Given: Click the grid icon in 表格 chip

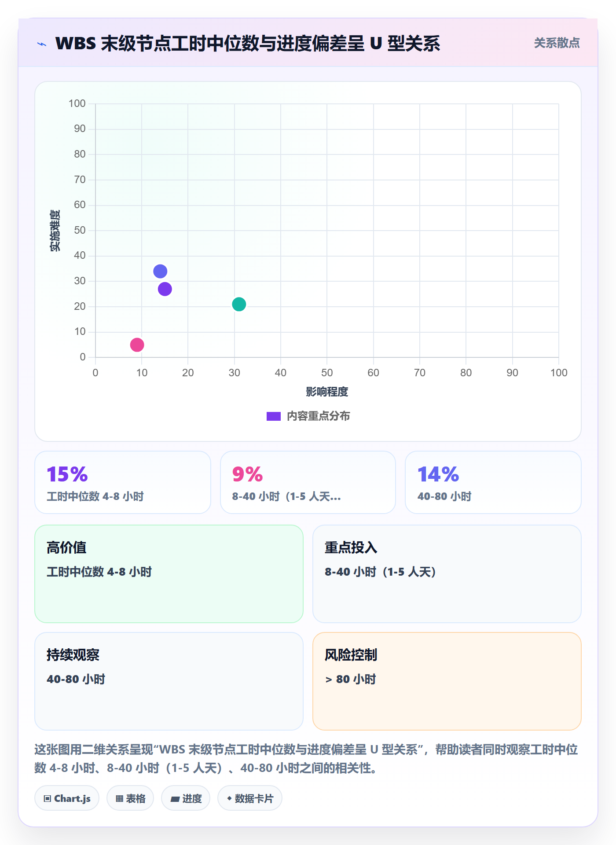Looking at the screenshot, I should [119, 799].
